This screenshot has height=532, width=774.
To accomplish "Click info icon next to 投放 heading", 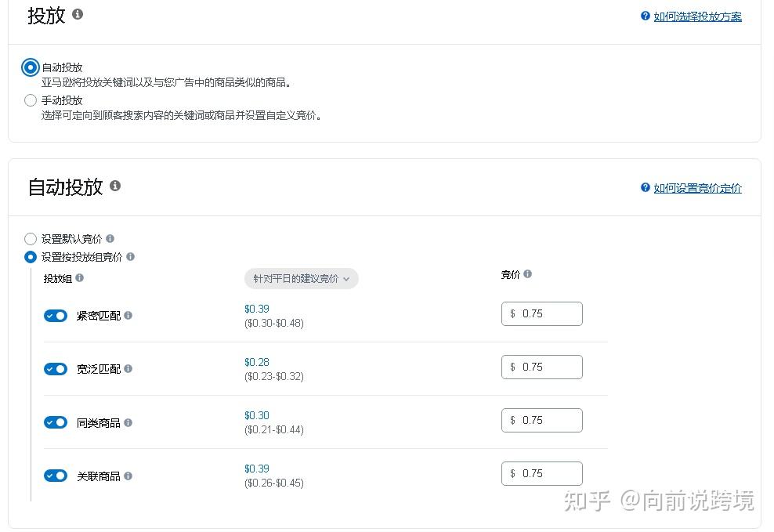I will coord(78,14).
